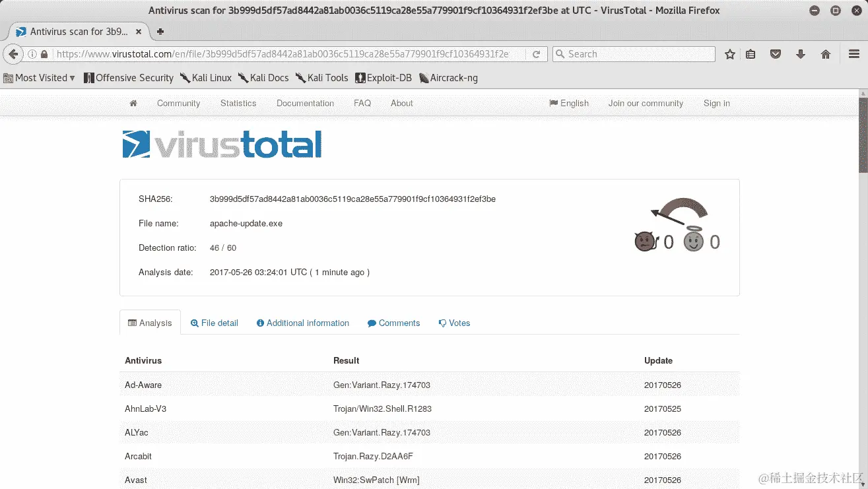Go to the Firefox home page icon
This screenshot has height=489, width=868.
(825, 54)
